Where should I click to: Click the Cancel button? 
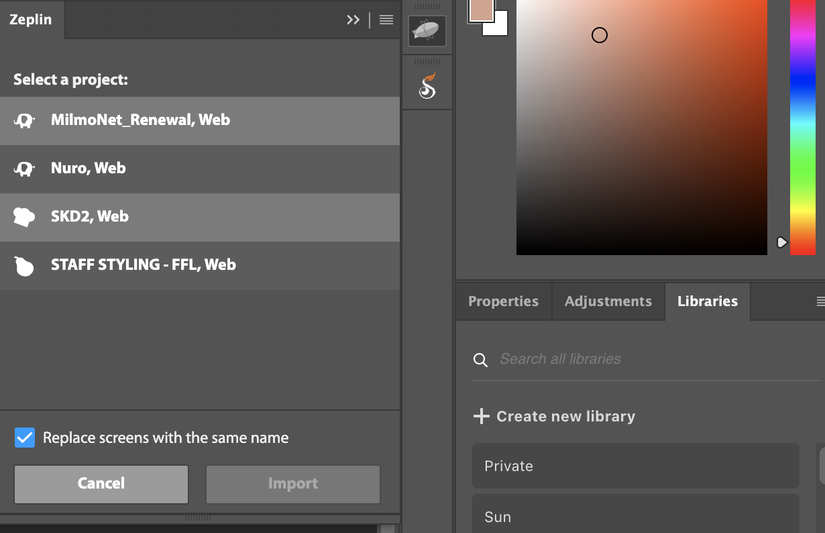coord(101,484)
